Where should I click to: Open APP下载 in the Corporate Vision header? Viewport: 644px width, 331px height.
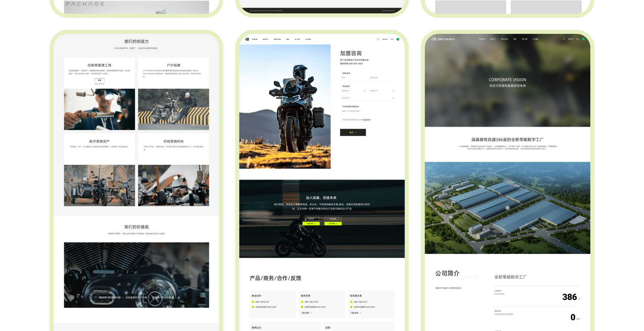point(525,39)
